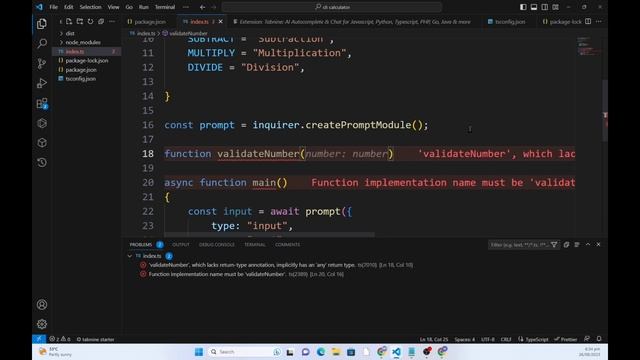This screenshot has width=640, height=360.
Task: Open the editor More Actions ellipsis
Action: tap(598, 22)
